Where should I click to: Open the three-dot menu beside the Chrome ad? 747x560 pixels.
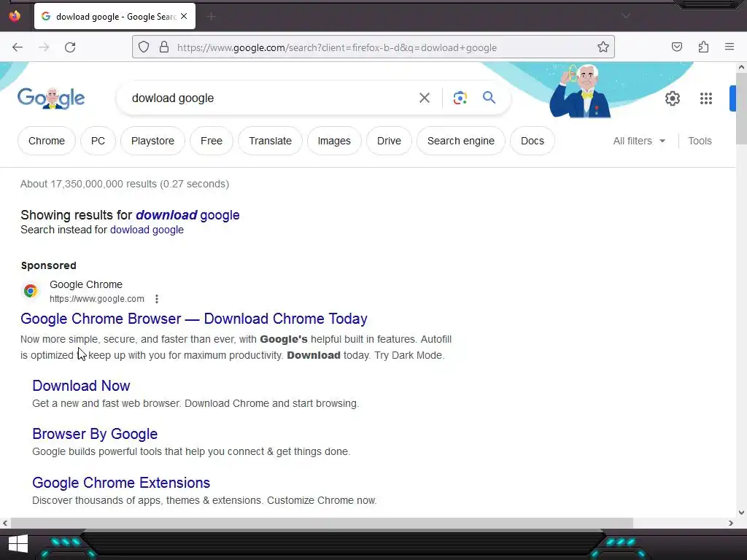[157, 299]
